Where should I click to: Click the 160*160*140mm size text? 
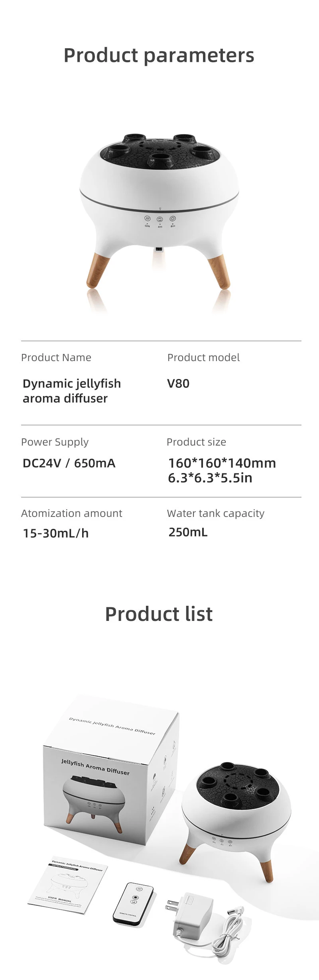[x=222, y=463]
